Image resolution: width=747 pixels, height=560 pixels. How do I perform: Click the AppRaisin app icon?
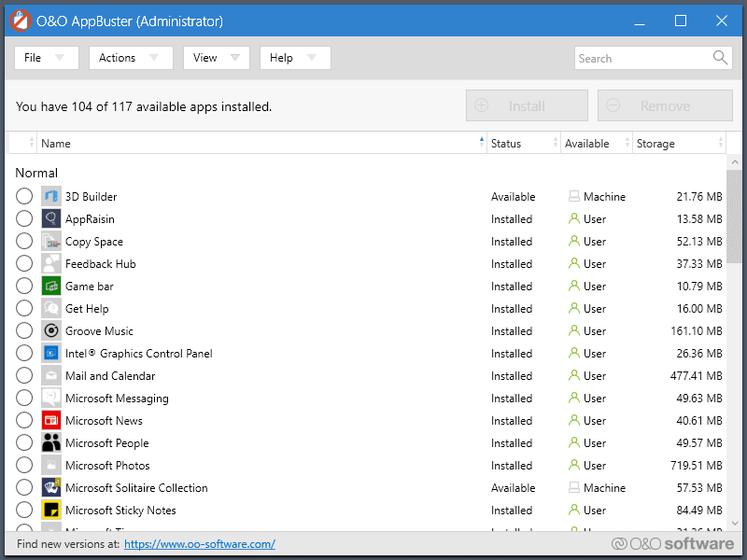click(x=51, y=218)
